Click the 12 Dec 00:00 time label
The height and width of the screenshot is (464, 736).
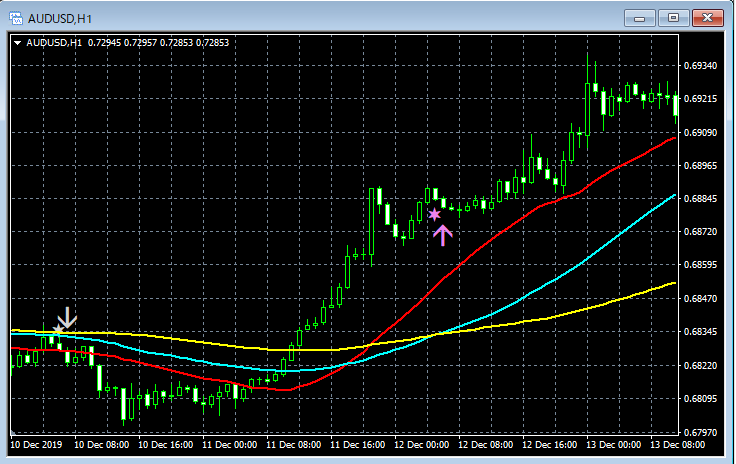click(x=422, y=445)
